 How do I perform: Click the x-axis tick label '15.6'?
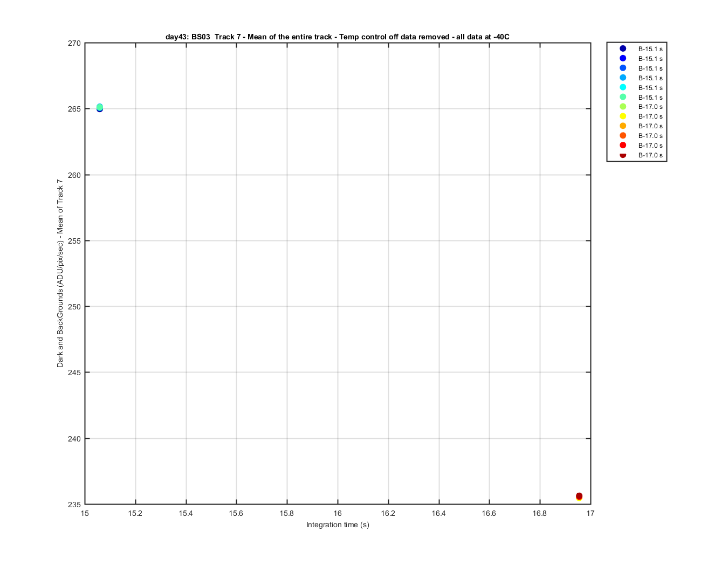point(236,513)
